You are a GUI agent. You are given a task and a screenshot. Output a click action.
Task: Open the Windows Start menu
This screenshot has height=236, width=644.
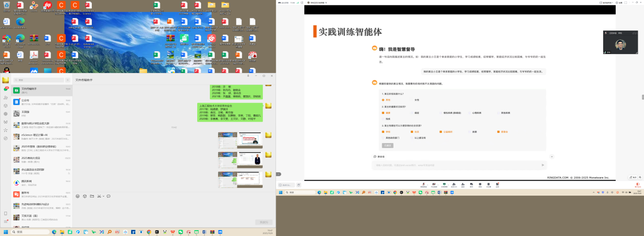[6, 232]
